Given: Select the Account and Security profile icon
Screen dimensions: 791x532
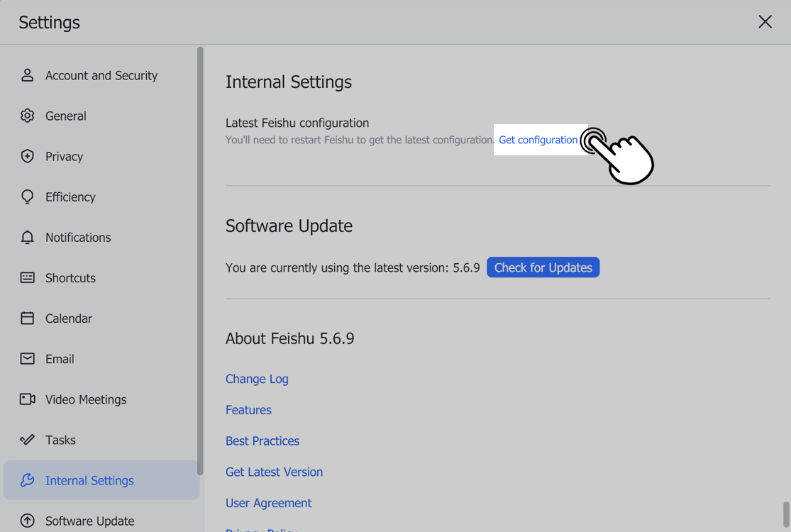Looking at the screenshot, I should tap(27, 74).
